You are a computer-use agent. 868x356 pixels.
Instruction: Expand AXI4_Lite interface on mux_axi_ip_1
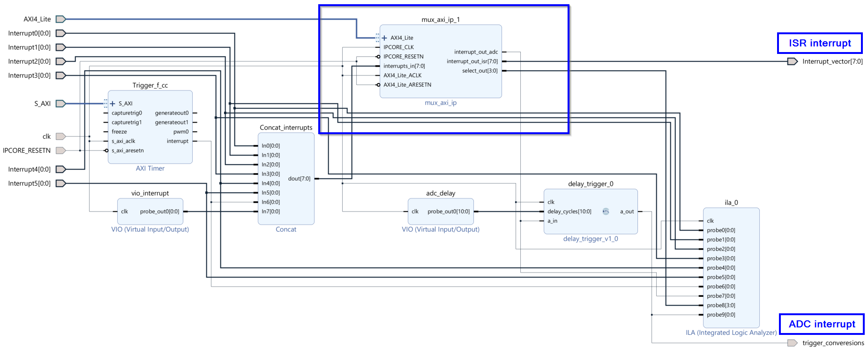[384, 38]
